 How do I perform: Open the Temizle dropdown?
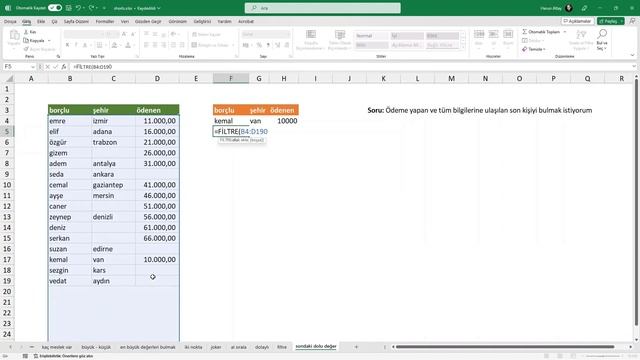coord(533,49)
